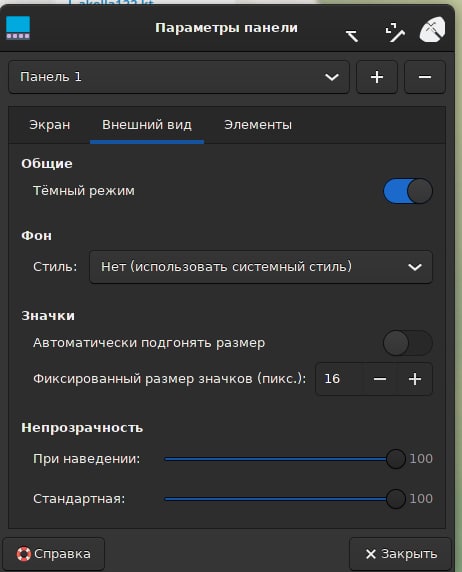The width and height of the screenshot is (462, 572).
Task: Enable Автоматически подгонять размер switch
Action: [x=408, y=343]
